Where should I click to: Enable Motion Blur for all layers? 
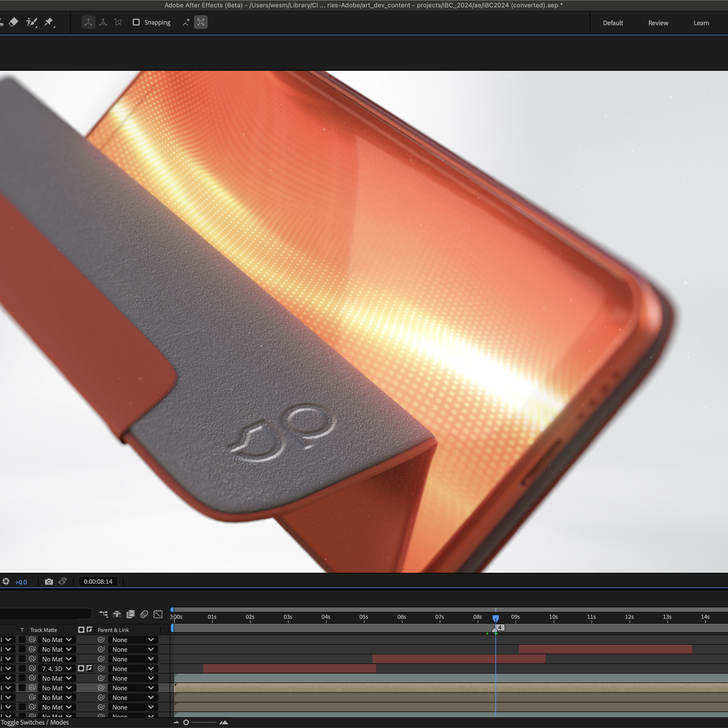pyautogui.click(x=144, y=614)
